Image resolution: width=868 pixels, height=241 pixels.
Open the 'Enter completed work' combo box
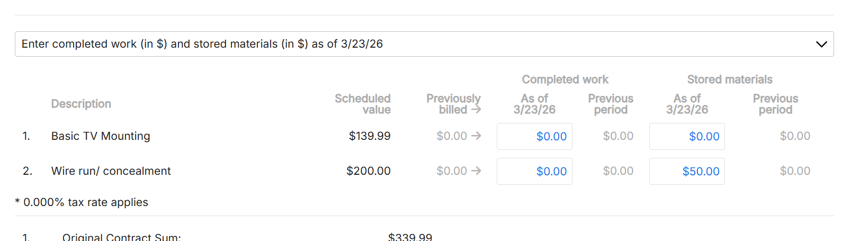pyautogui.click(x=413, y=44)
